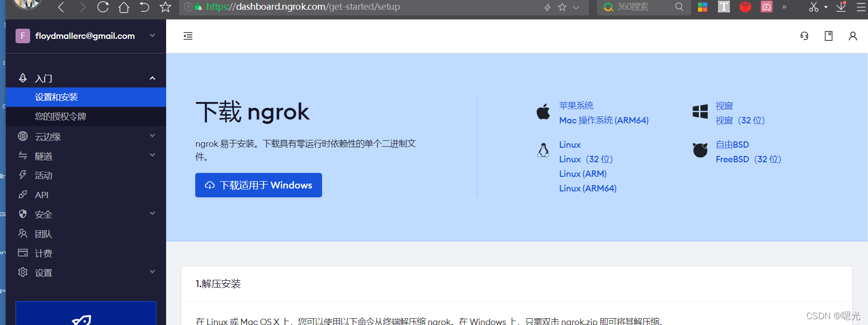Click the 自由BSD download link

pos(732,144)
